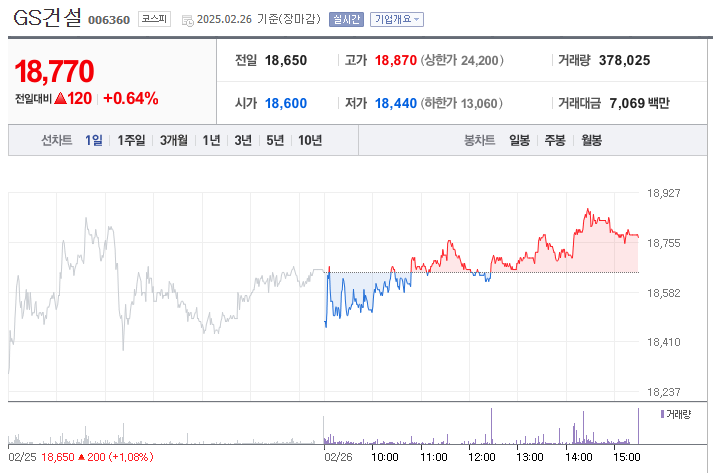Switch to 월봉 monthly candle chart
The height and width of the screenshot is (473, 713).
tap(591, 140)
